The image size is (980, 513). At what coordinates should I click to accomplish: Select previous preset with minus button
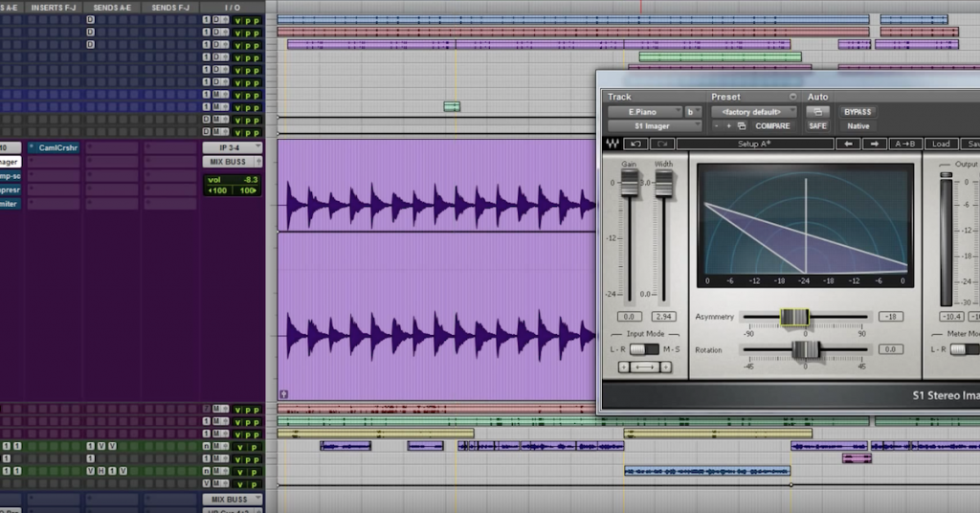pos(716,126)
